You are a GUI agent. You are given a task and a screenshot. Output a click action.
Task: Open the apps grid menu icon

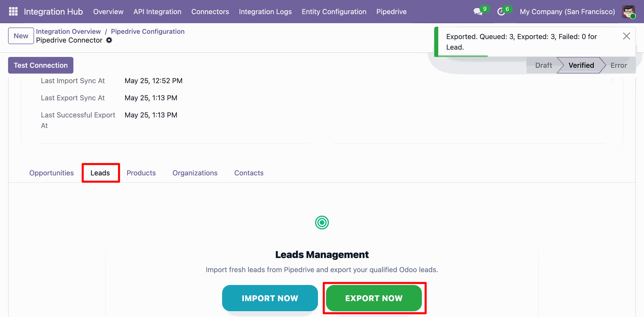point(13,11)
